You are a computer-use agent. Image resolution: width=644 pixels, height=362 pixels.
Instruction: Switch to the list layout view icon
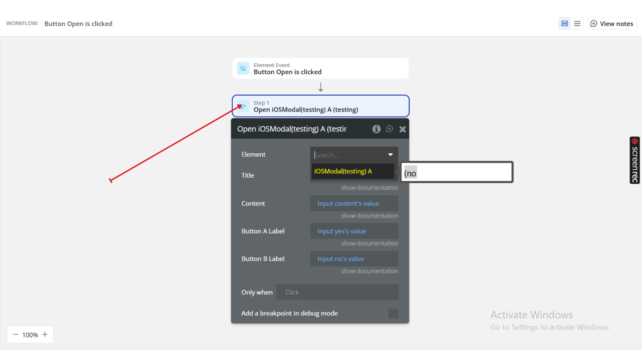pyautogui.click(x=577, y=23)
